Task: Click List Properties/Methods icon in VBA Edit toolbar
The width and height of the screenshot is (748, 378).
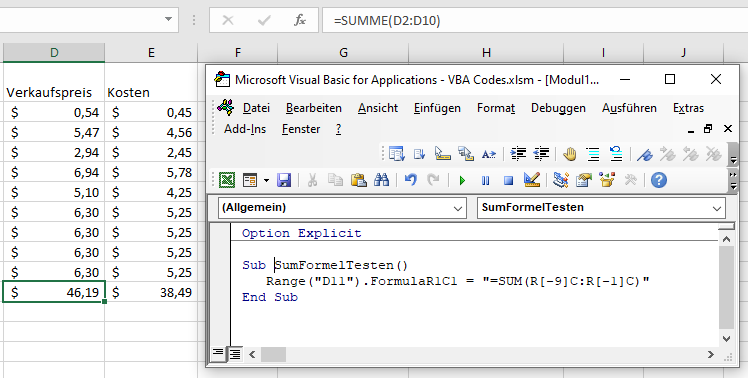Action: [x=396, y=154]
